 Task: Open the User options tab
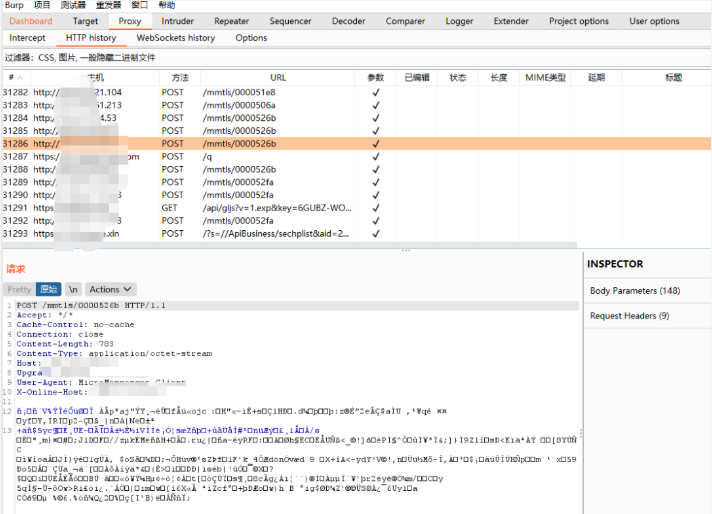click(x=654, y=21)
